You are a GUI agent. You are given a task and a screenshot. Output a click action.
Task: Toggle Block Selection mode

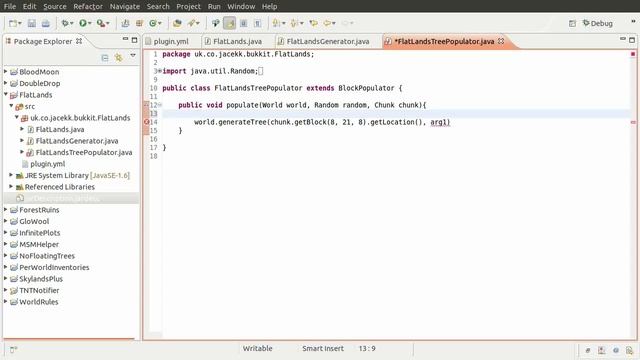[243, 23]
